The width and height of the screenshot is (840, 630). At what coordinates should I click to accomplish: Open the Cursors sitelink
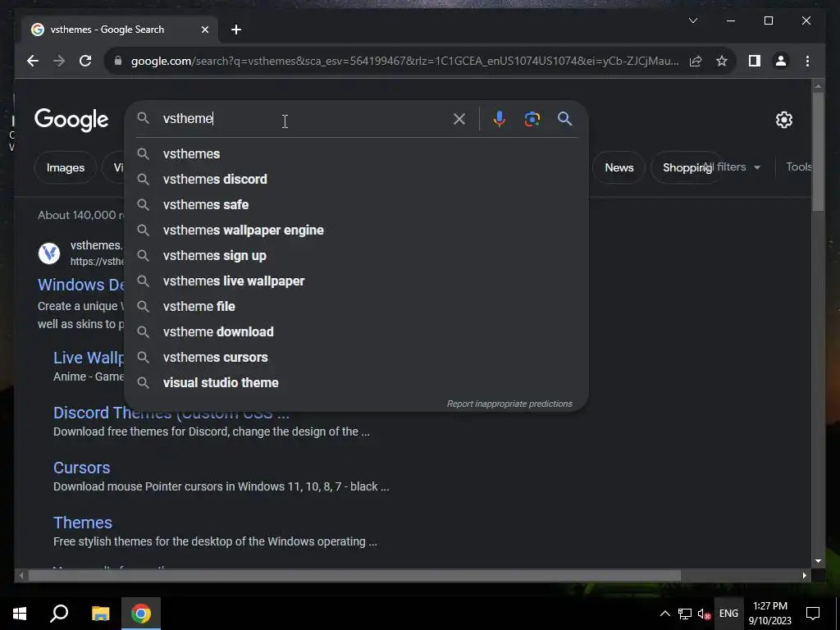tap(81, 468)
